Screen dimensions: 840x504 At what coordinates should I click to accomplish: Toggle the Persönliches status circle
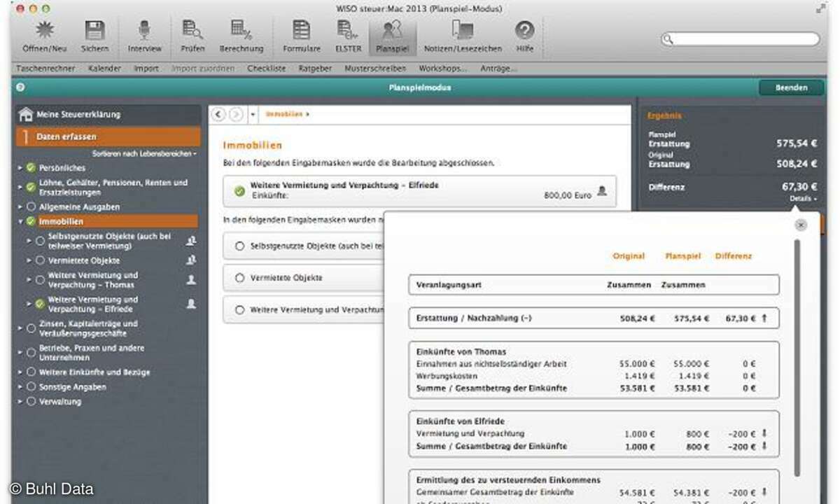(31, 168)
